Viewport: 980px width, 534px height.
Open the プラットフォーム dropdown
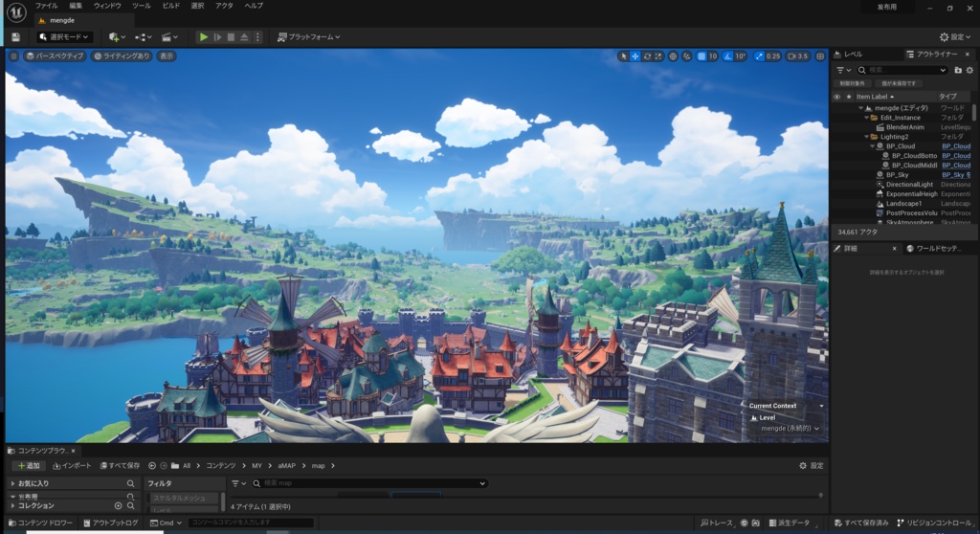pos(309,37)
